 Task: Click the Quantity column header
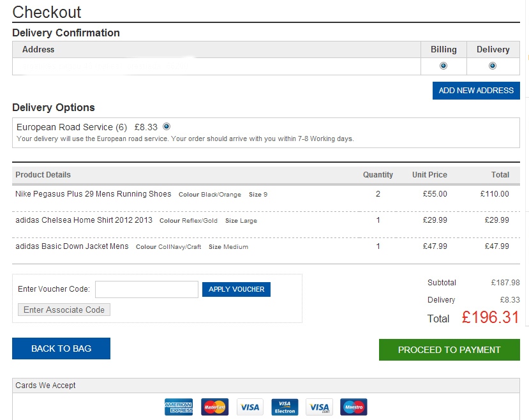[378, 175]
